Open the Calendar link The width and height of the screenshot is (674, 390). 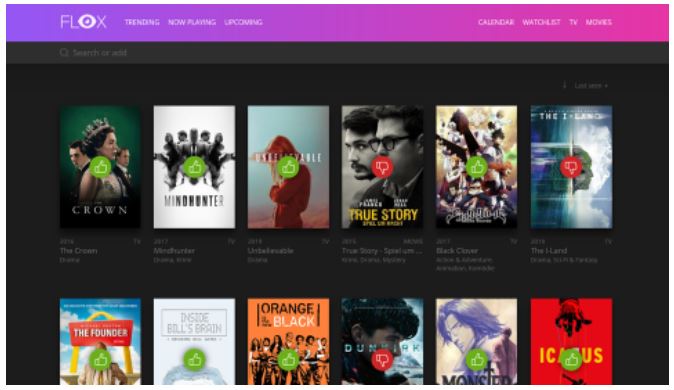click(496, 22)
